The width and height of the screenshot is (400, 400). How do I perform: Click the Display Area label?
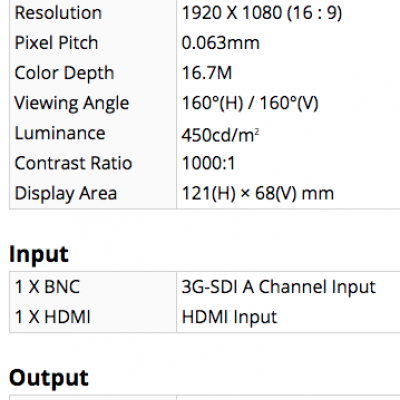coord(66,194)
